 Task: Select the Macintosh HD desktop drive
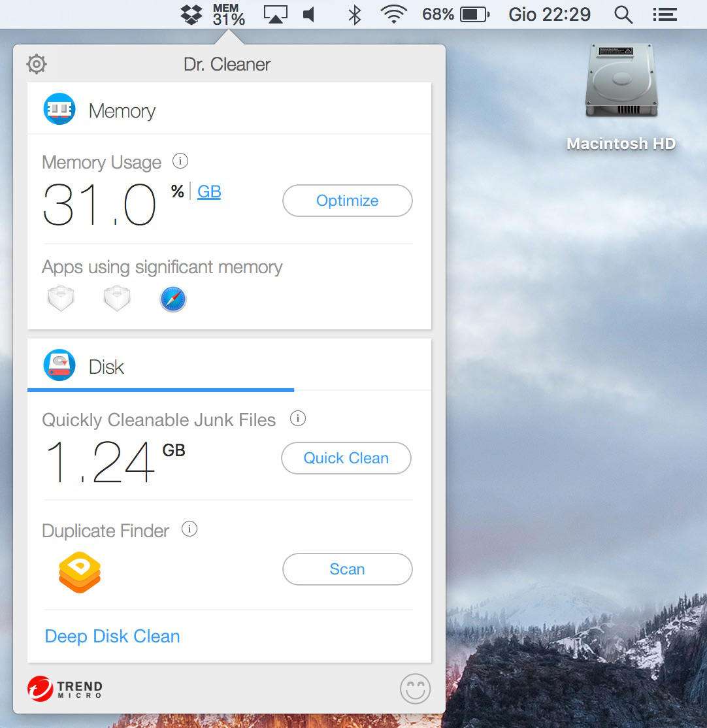(621, 97)
